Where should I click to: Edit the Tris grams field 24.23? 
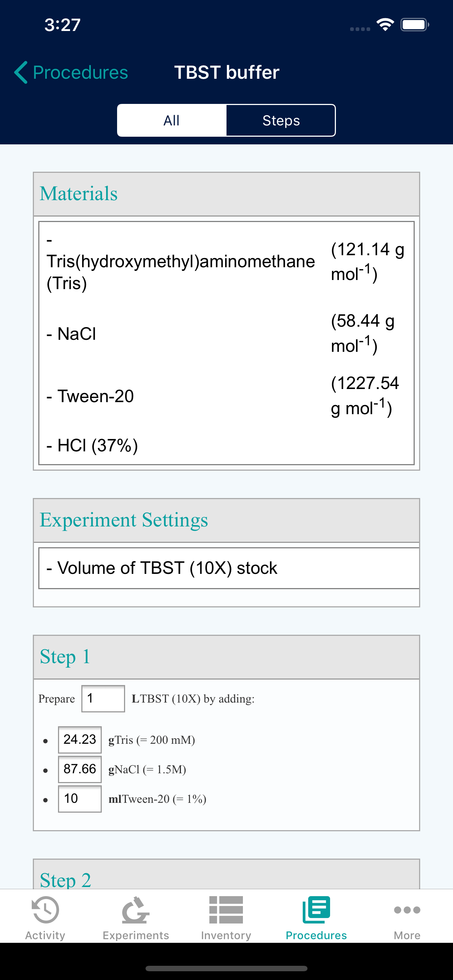80,740
